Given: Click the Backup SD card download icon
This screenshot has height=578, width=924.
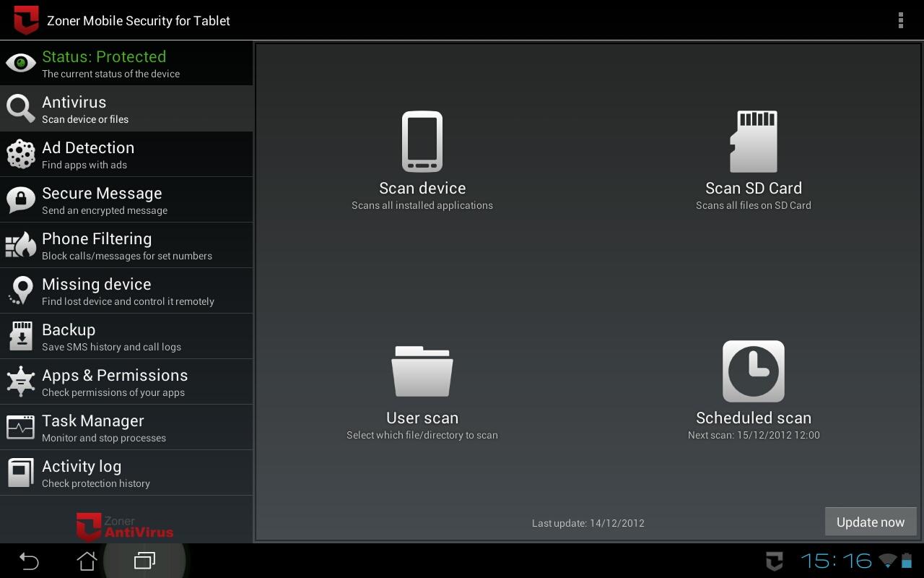Looking at the screenshot, I should coord(21,336).
